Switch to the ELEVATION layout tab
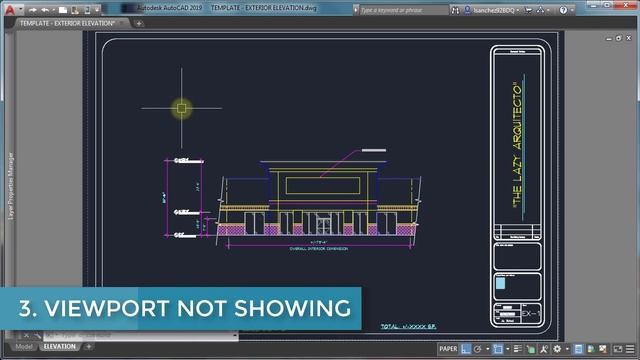The height and width of the screenshot is (360, 640). 60,347
